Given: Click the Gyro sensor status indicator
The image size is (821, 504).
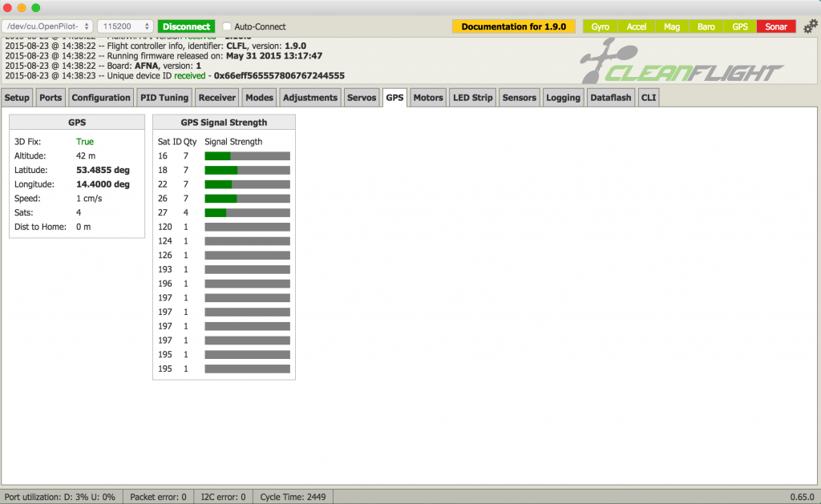Looking at the screenshot, I should tap(600, 26).
